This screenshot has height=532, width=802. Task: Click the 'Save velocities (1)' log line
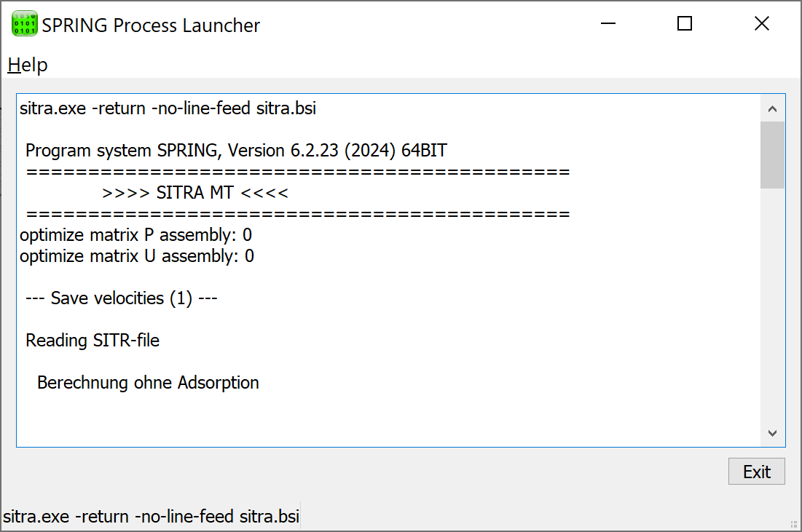tap(122, 298)
